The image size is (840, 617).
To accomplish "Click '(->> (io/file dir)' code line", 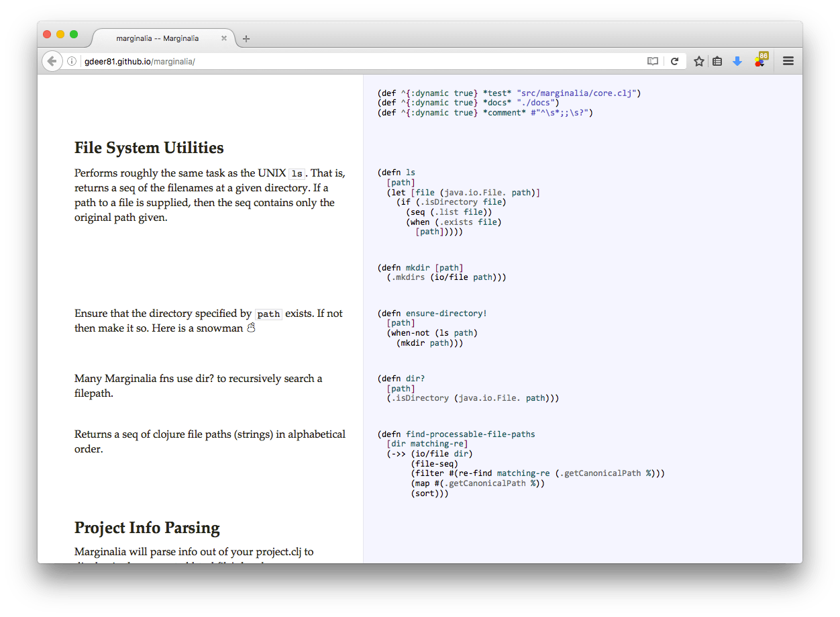I will [x=429, y=454].
